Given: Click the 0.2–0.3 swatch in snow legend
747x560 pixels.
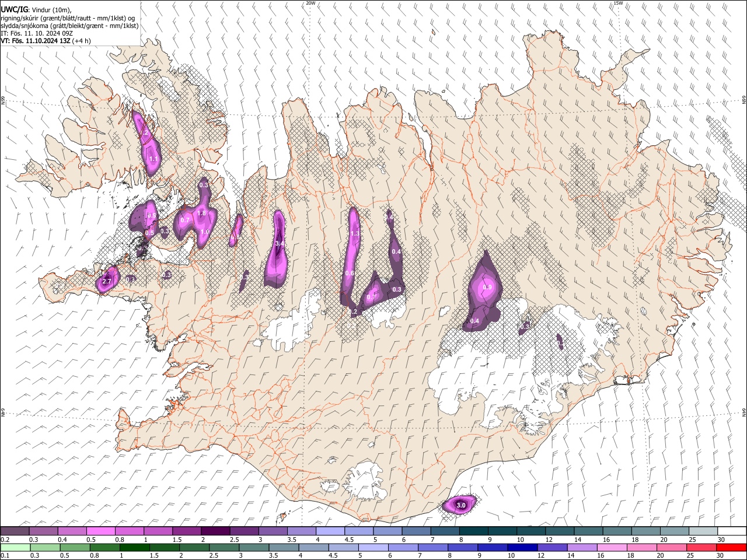Looking at the screenshot, I should pos(15,531).
